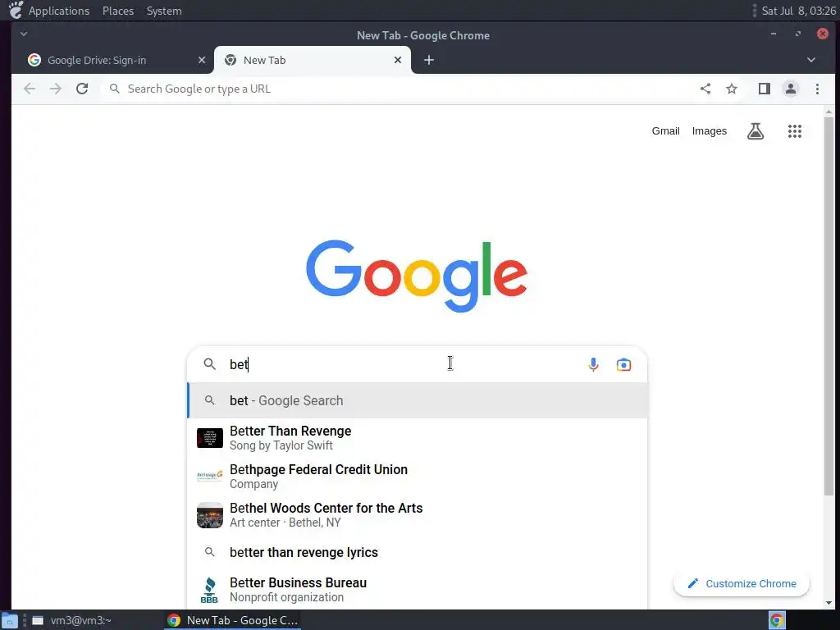Click the Google logo
The width and height of the screenshot is (840, 630).
click(x=416, y=275)
